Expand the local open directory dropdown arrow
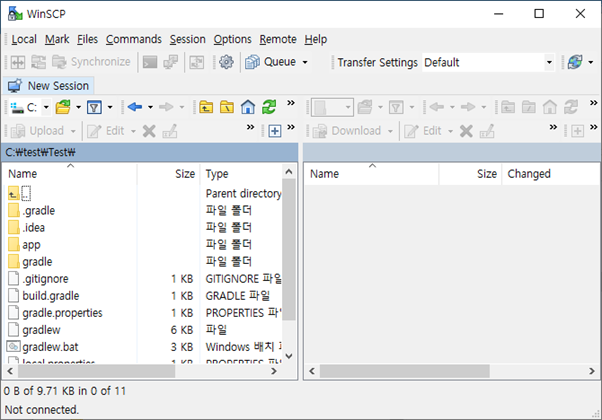This screenshot has width=602, height=420. [x=78, y=107]
